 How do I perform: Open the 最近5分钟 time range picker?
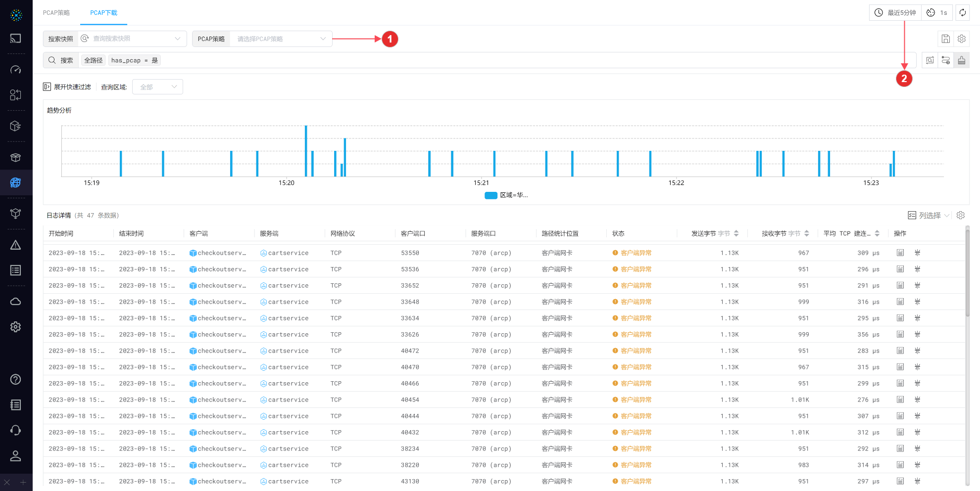pos(895,13)
